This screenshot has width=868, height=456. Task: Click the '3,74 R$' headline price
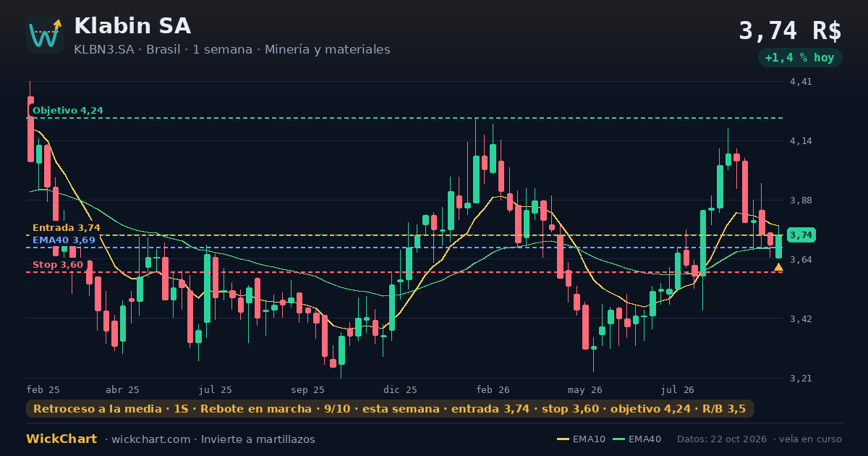[790, 31]
